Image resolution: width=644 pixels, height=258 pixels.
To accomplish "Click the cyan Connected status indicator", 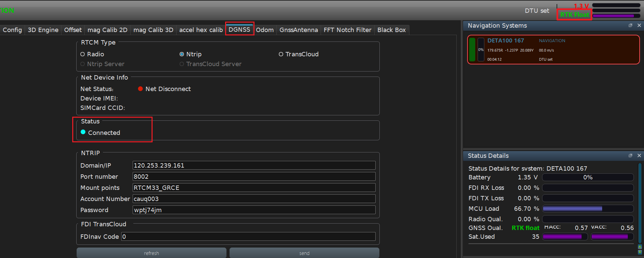I will tap(83, 132).
